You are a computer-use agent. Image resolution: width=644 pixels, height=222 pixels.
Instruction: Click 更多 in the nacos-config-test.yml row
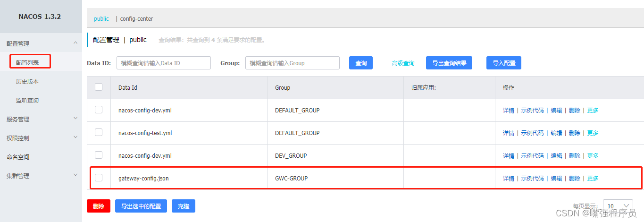click(x=593, y=133)
